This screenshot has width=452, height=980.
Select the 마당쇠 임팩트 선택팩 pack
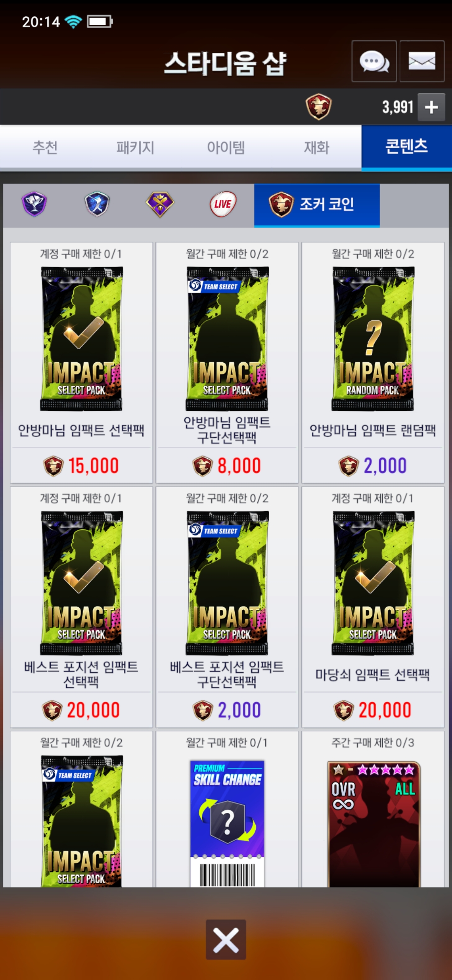(x=373, y=607)
